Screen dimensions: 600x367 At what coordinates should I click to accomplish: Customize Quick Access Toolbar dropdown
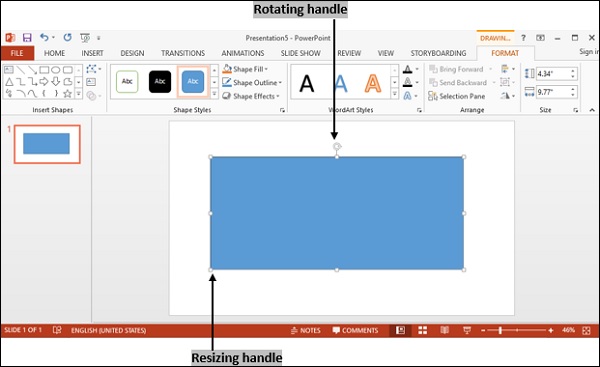point(98,38)
